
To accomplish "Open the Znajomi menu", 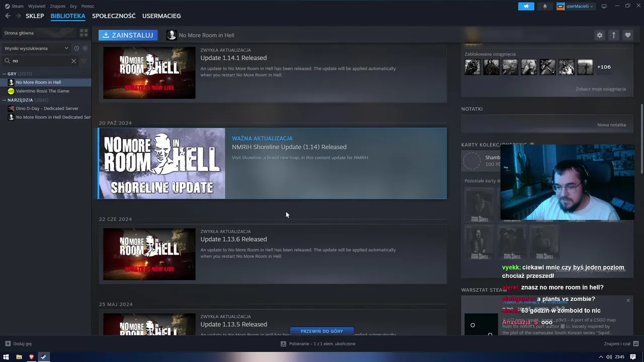I will pyautogui.click(x=57, y=6).
